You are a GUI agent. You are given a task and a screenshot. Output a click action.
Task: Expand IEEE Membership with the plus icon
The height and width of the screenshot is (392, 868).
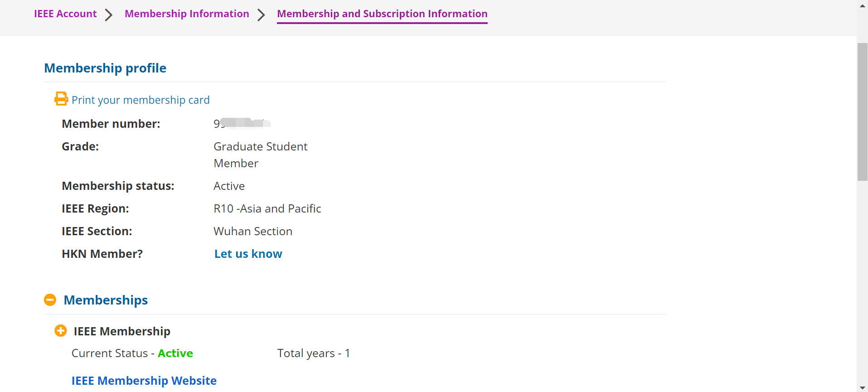click(60, 331)
